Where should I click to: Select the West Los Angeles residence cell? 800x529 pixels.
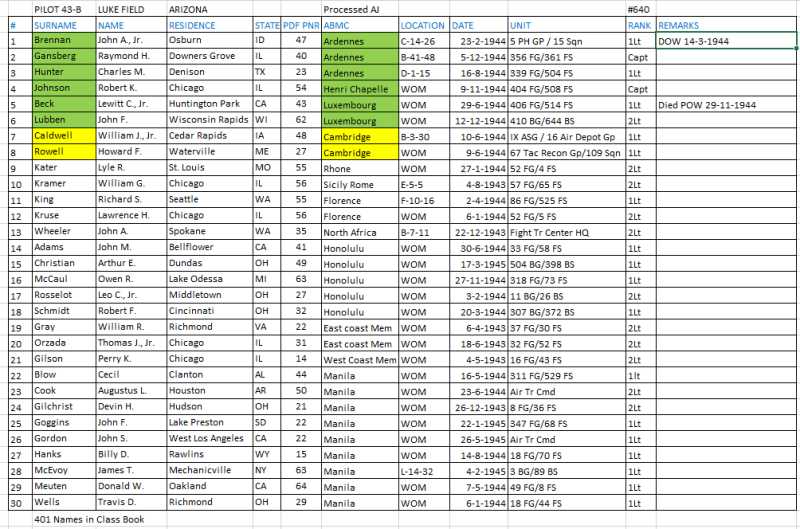(x=210, y=438)
